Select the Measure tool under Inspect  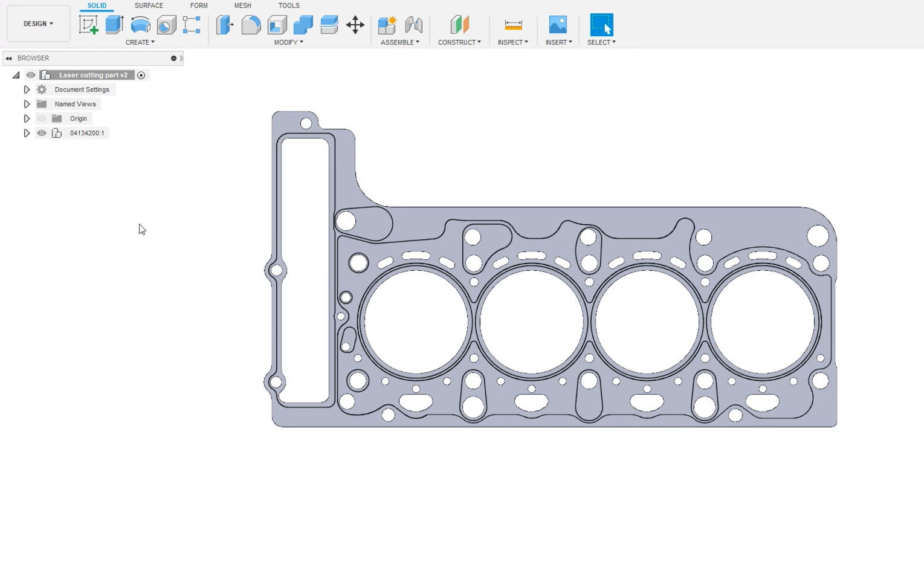coord(513,25)
